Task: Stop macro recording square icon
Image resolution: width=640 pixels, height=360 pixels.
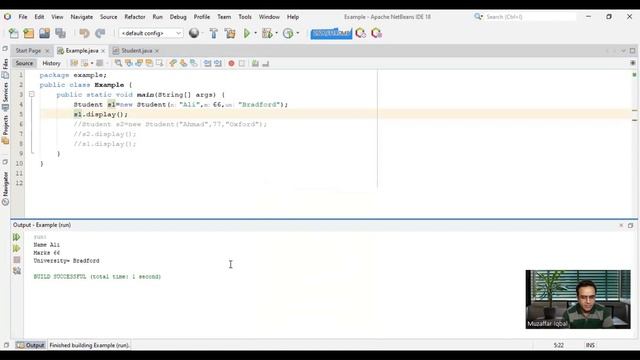Action: point(242,63)
